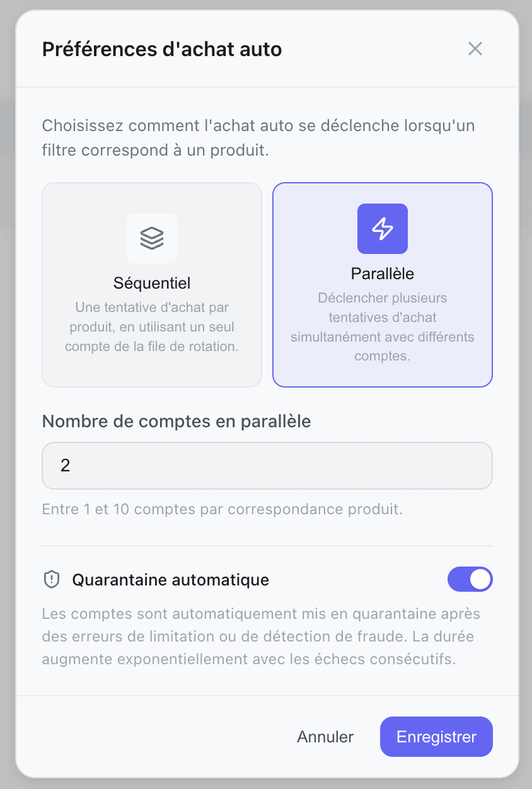Click the shield icon beside Quarantaine automatique
Screen dimensions: 532x789
51,580
